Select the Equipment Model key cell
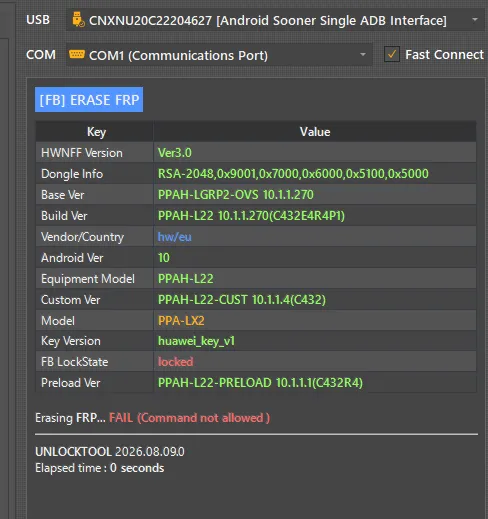 95,279
